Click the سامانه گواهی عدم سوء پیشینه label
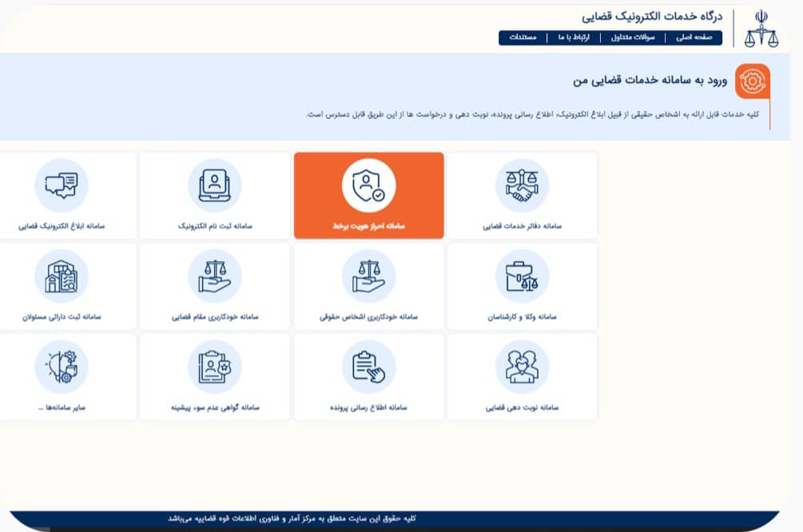Viewport: 803px width, 532px height. [215, 407]
